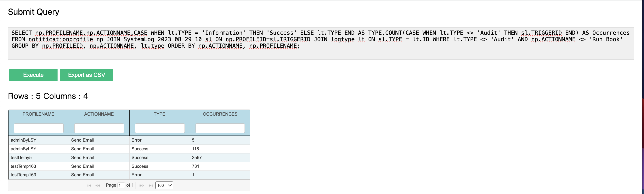Click the occurrences value 2567

click(x=220, y=157)
